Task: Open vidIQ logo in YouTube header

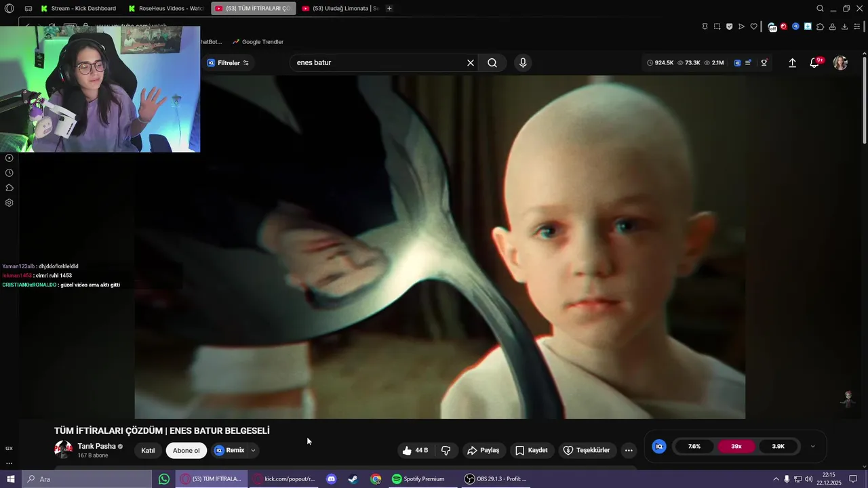Action: (737, 62)
